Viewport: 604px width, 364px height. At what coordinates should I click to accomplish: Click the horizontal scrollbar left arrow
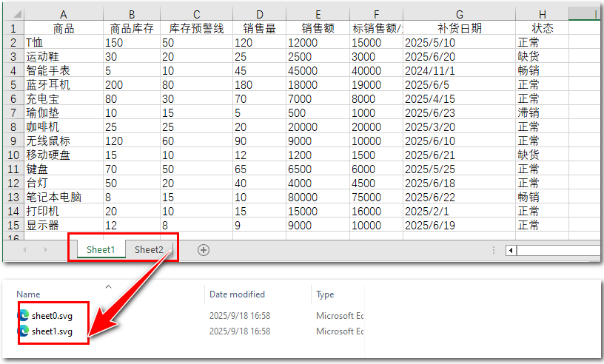pos(511,250)
